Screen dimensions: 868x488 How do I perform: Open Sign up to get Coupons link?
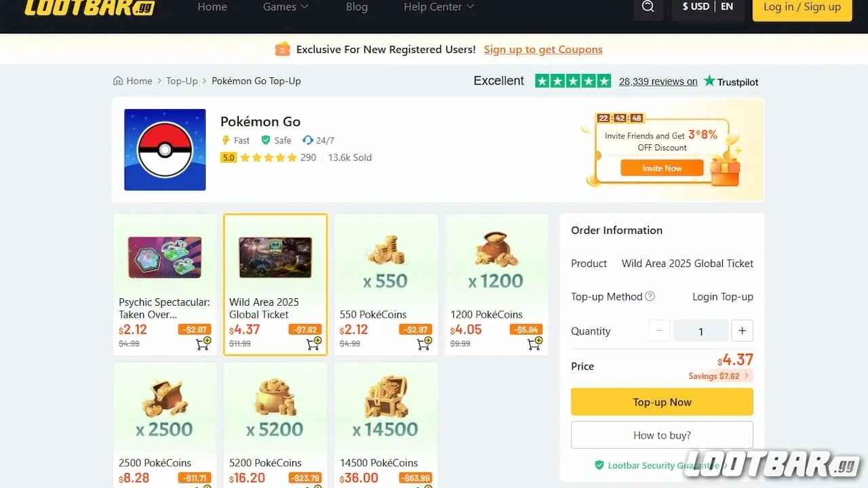tap(542, 49)
